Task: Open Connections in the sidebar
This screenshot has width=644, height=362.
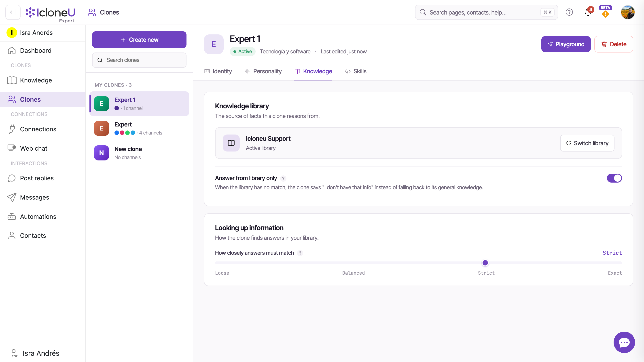Action: coord(43,129)
